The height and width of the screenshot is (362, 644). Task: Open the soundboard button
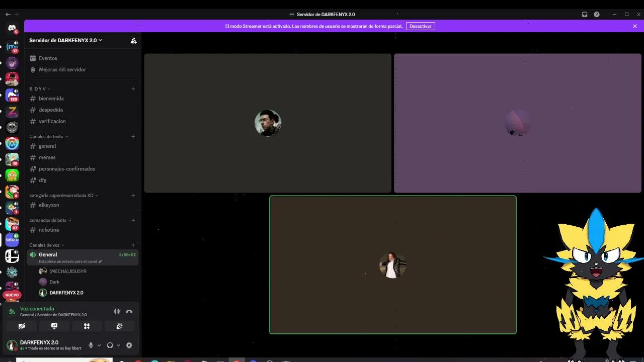[119, 326]
